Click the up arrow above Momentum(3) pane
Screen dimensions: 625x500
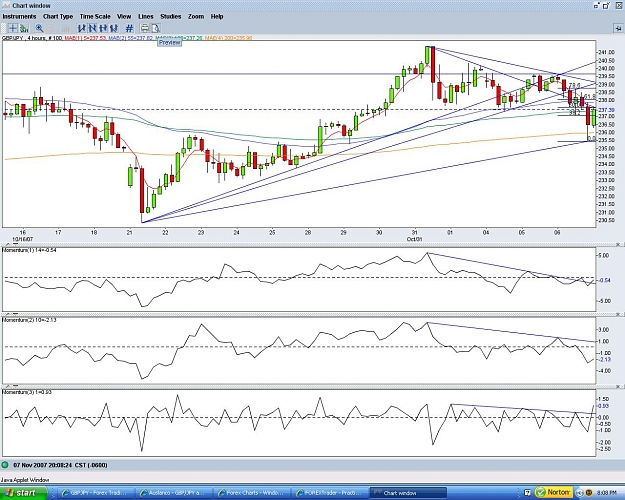click(6, 386)
